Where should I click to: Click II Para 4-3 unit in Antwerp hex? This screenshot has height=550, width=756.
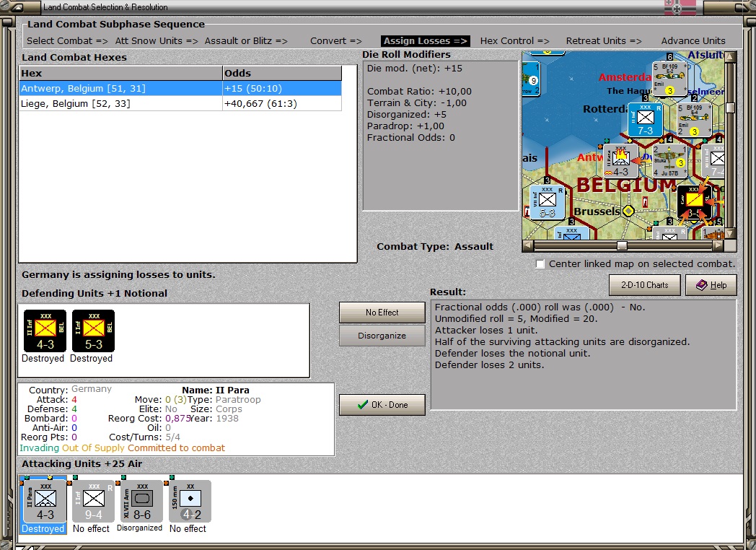[x=620, y=161]
